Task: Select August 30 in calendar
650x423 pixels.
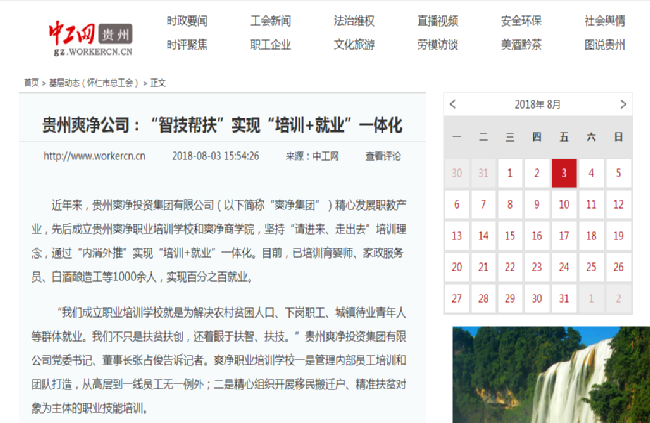Action: click(x=537, y=299)
